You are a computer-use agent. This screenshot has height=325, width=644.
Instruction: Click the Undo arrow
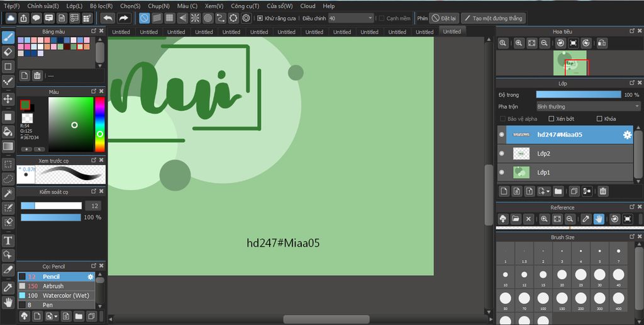(108, 18)
